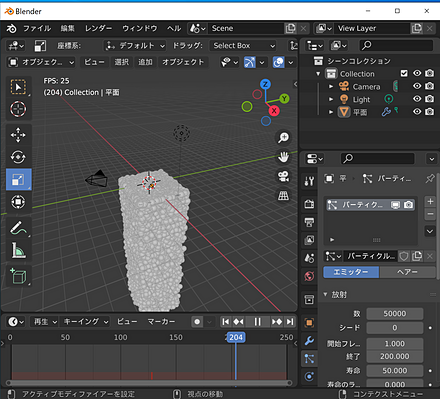
Task: Open the viewport ビュー menu
Action: pyautogui.click(x=94, y=62)
